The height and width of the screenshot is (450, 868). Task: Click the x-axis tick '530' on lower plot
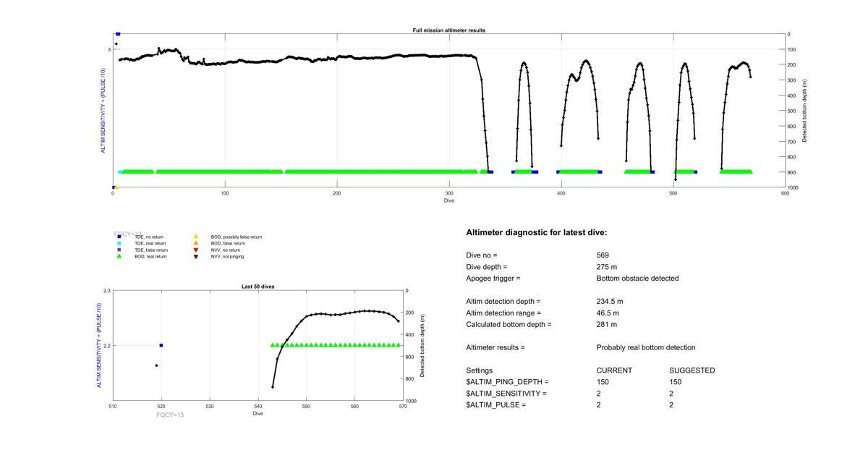[x=210, y=407]
